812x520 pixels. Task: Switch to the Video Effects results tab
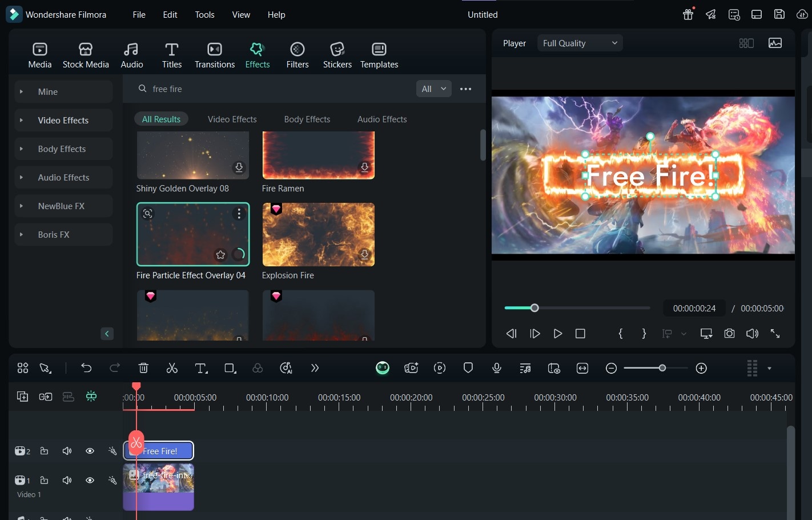pyautogui.click(x=232, y=119)
